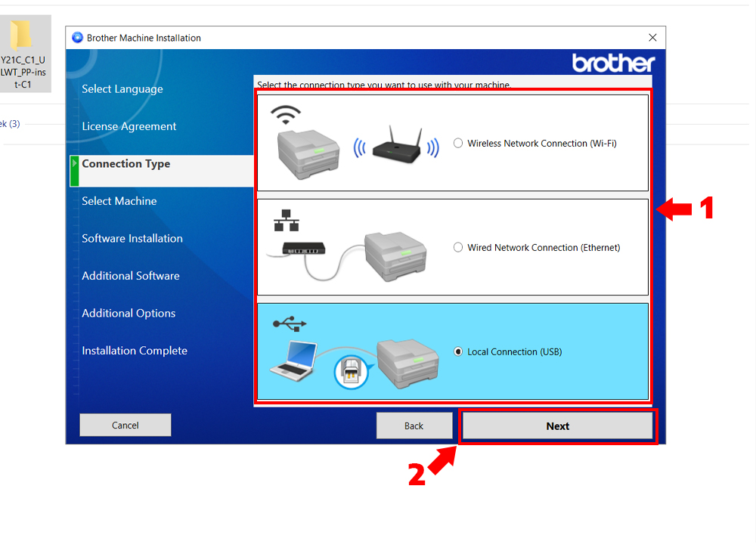
Task: Select Wireless Network Connection (Wi-Fi) radio button
Action: [458, 143]
